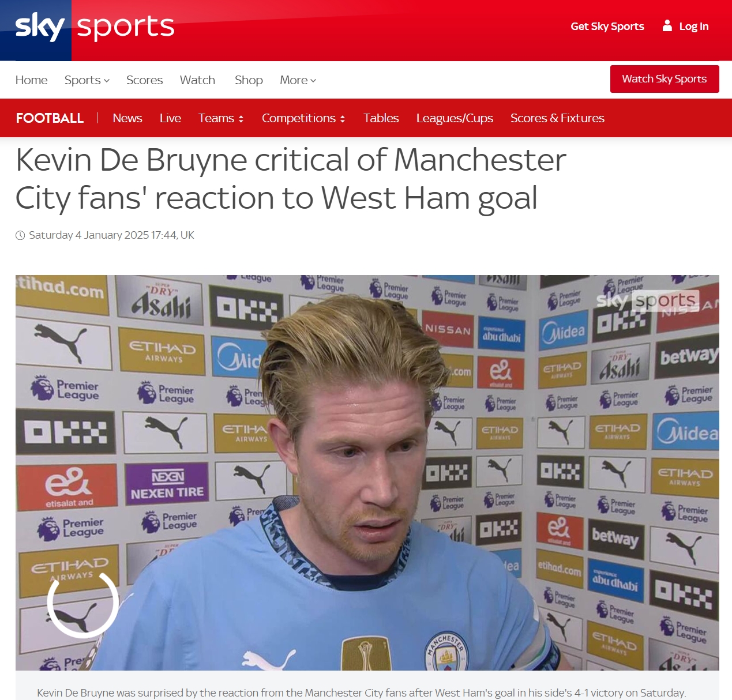Open Scores & Fixtures link
Screen dimensions: 732x700
(557, 118)
